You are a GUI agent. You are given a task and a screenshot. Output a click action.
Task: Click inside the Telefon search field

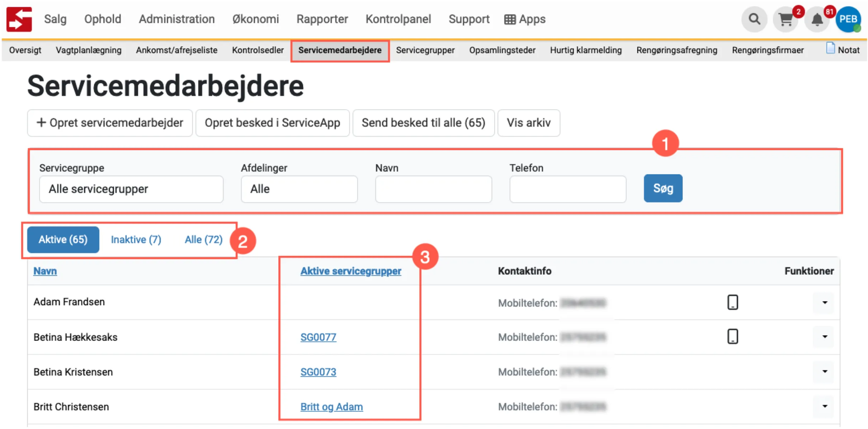coord(568,189)
